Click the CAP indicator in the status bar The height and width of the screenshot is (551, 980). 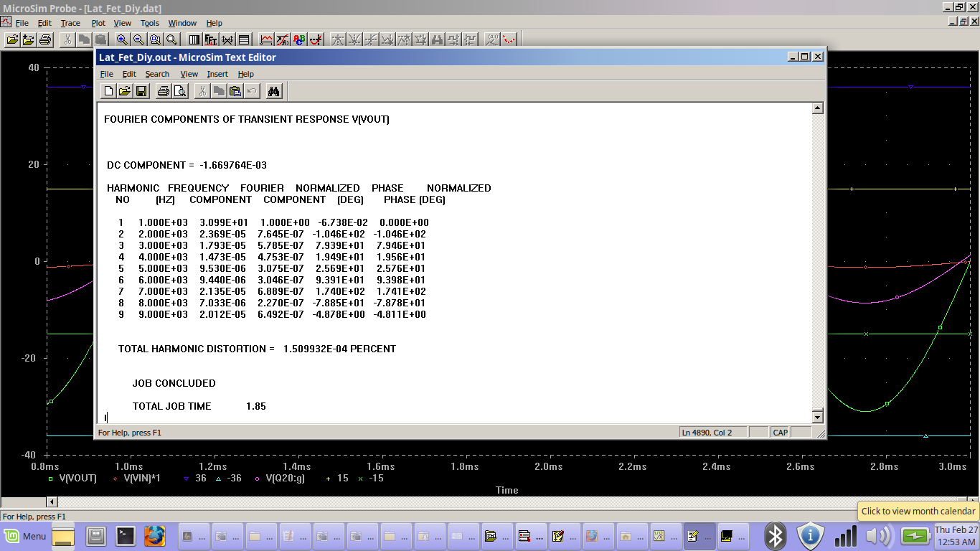[x=780, y=433]
